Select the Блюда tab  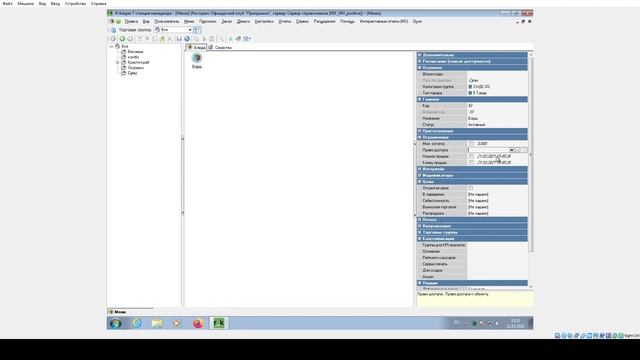[x=196, y=47]
